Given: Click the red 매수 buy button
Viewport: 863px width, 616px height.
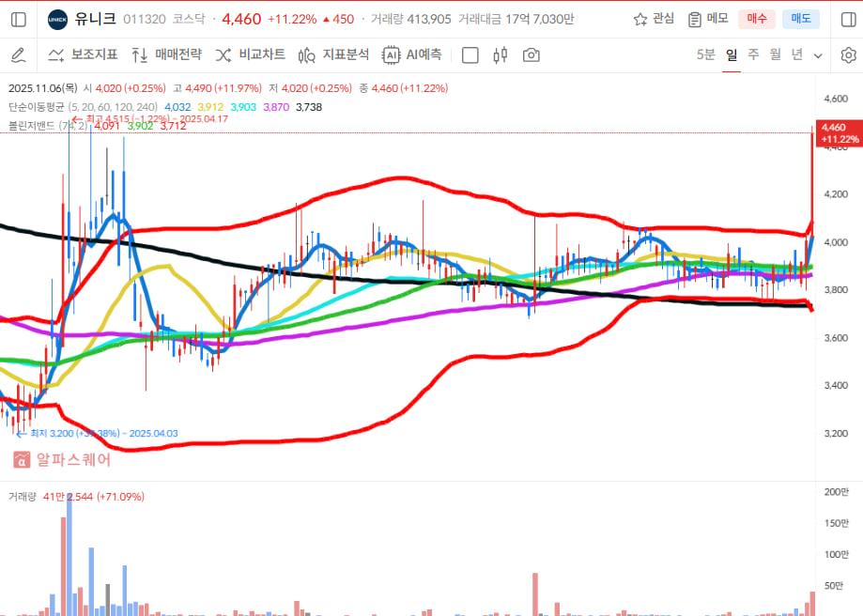Looking at the screenshot, I should coord(757,19).
